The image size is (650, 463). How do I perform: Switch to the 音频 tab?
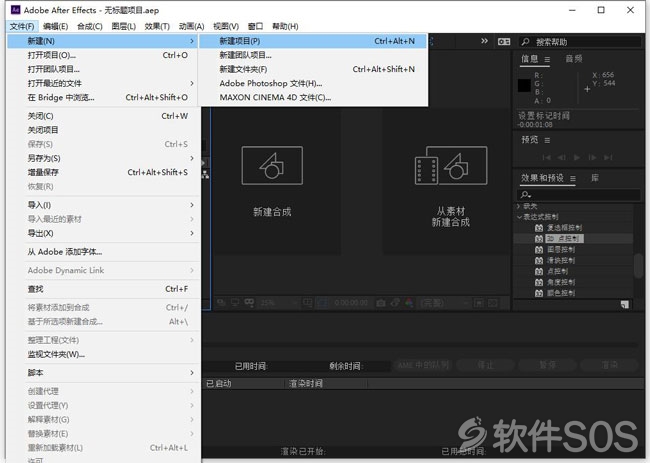point(574,59)
